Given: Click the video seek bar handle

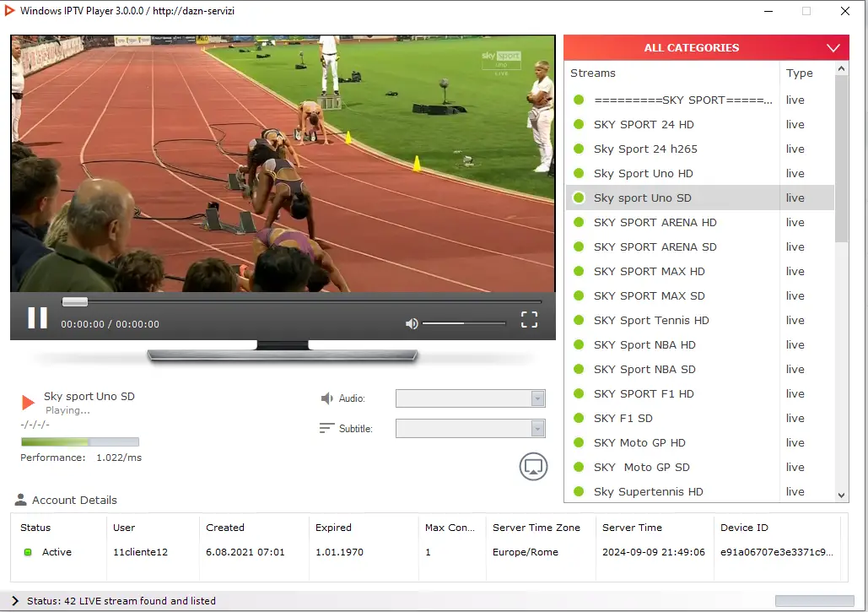Looking at the screenshot, I should pos(75,302).
